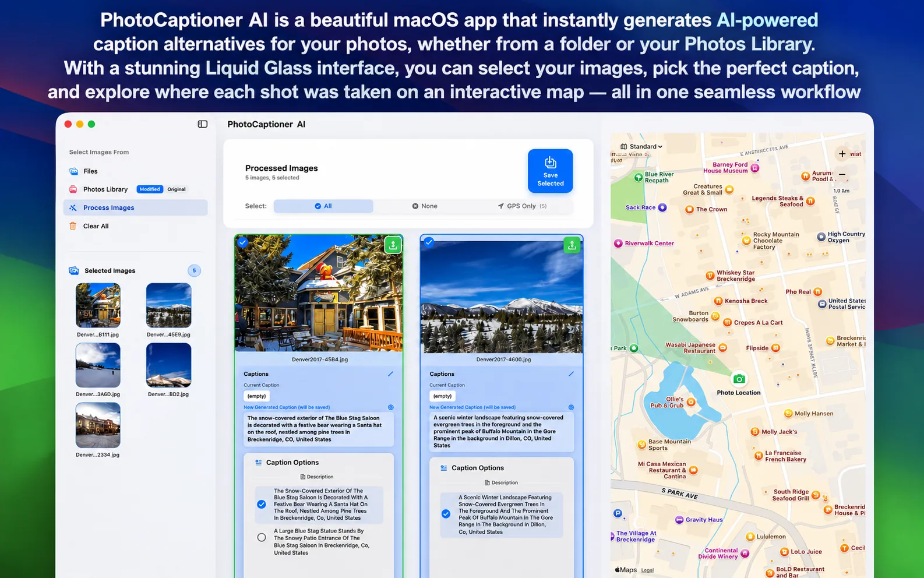Click Barney Ford House Museum pin

755,168
